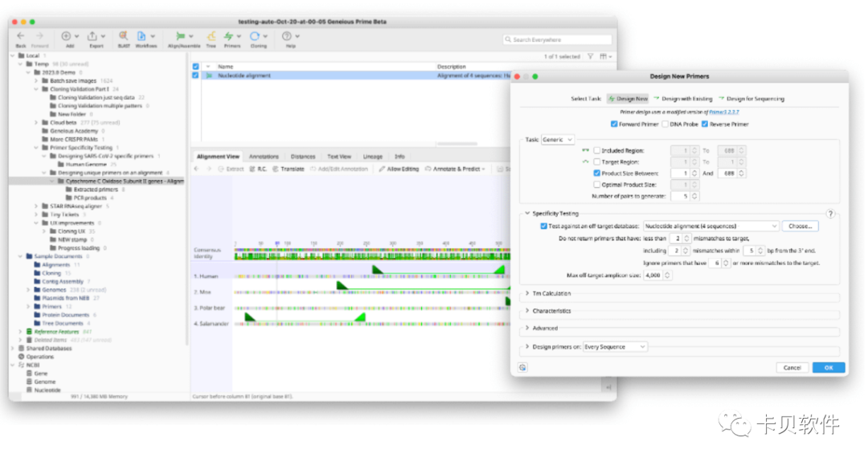Click the Extract tool in the viewer toolbar

[x=231, y=170]
